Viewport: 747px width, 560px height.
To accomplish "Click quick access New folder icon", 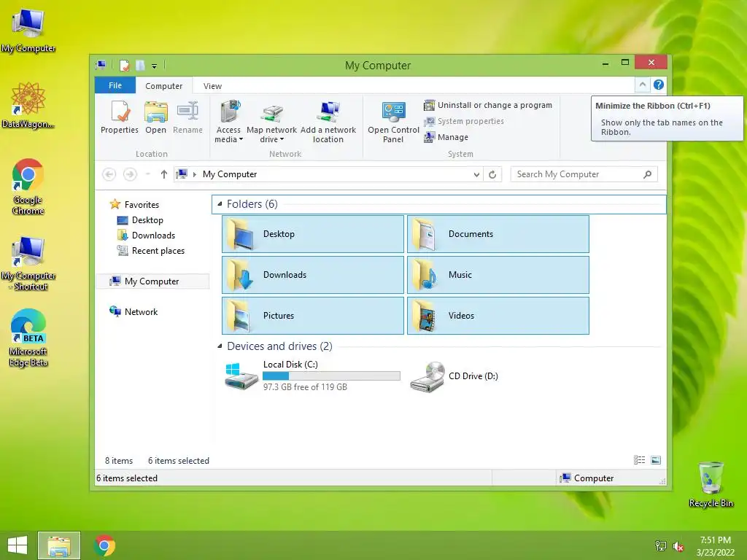I will (140, 65).
